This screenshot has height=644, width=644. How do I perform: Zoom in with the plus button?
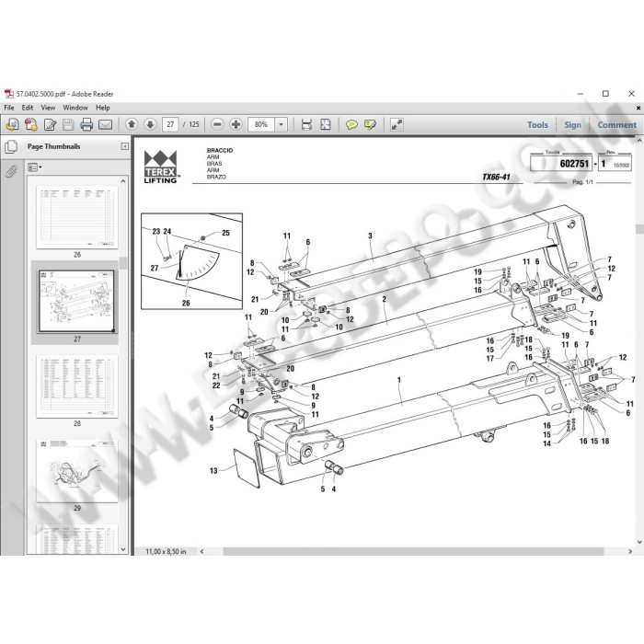point(236,124)
